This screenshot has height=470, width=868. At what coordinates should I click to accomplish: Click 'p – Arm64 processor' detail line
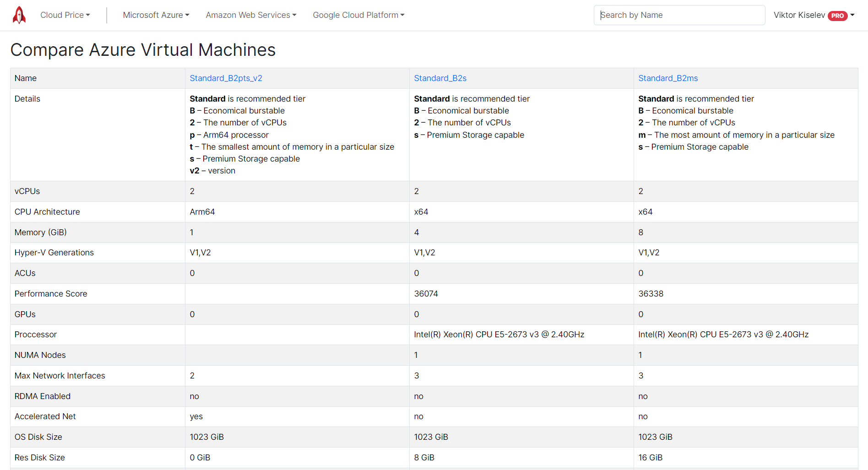pos(229,135)
